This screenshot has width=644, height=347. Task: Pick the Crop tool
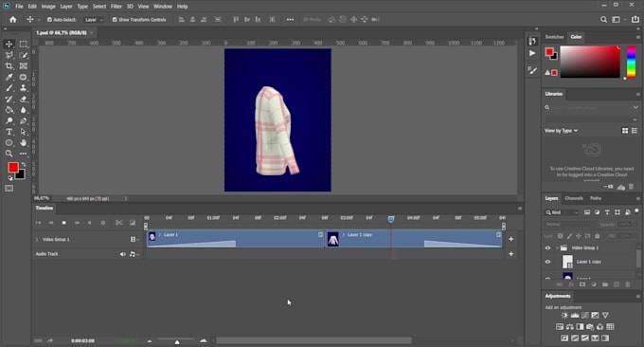pyautogui.click(x=9, y=66)
